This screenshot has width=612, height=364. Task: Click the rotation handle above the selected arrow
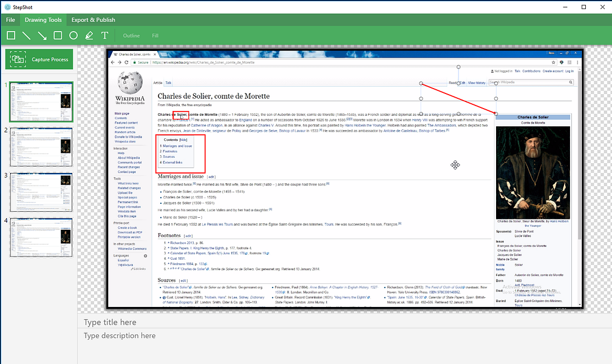(x=458, y=67)
